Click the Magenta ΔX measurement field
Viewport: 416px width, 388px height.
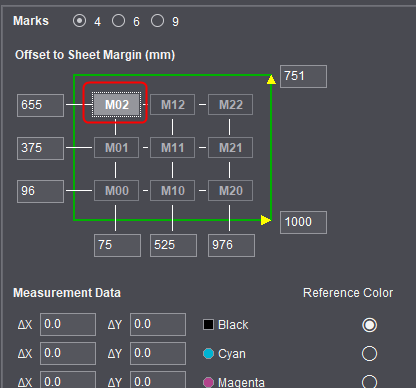click(x=68, y=380)
